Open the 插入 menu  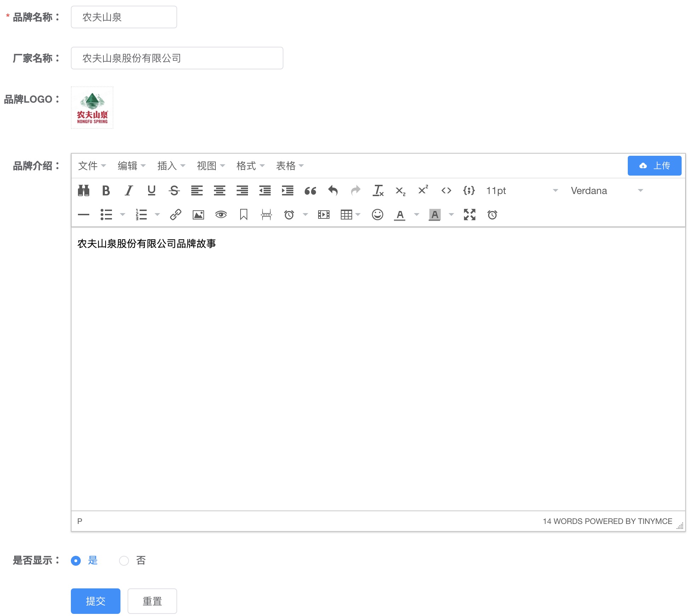(171, 166)
